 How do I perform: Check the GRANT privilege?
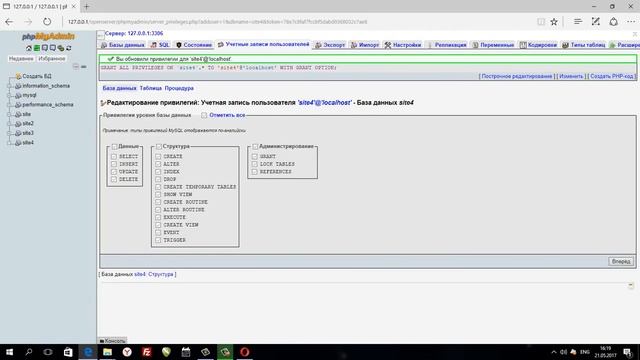pos(255,156)
